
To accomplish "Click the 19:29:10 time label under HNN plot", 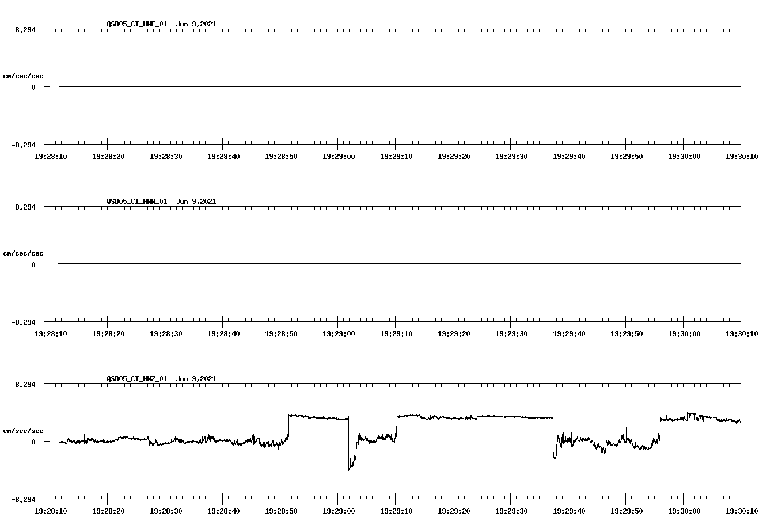I will point(396,333).
